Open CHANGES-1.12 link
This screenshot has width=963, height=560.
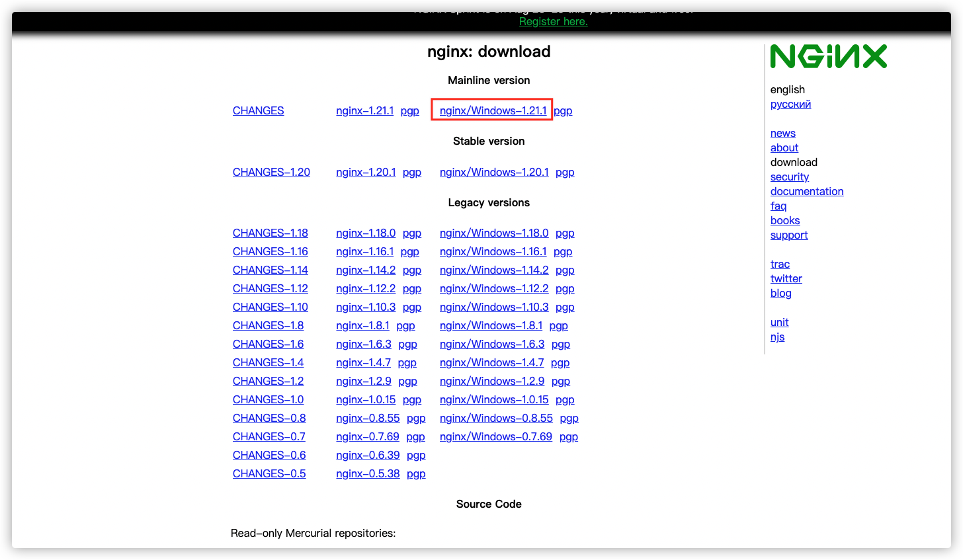270,289
